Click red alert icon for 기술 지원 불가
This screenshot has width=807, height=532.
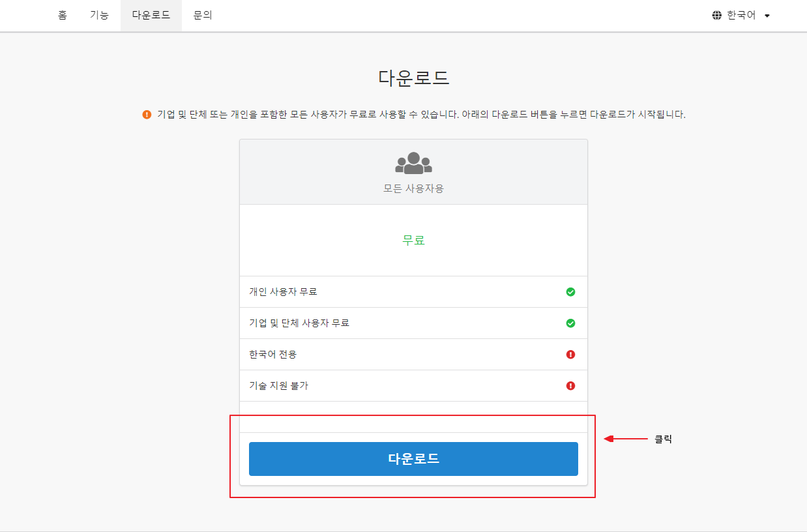570,386
